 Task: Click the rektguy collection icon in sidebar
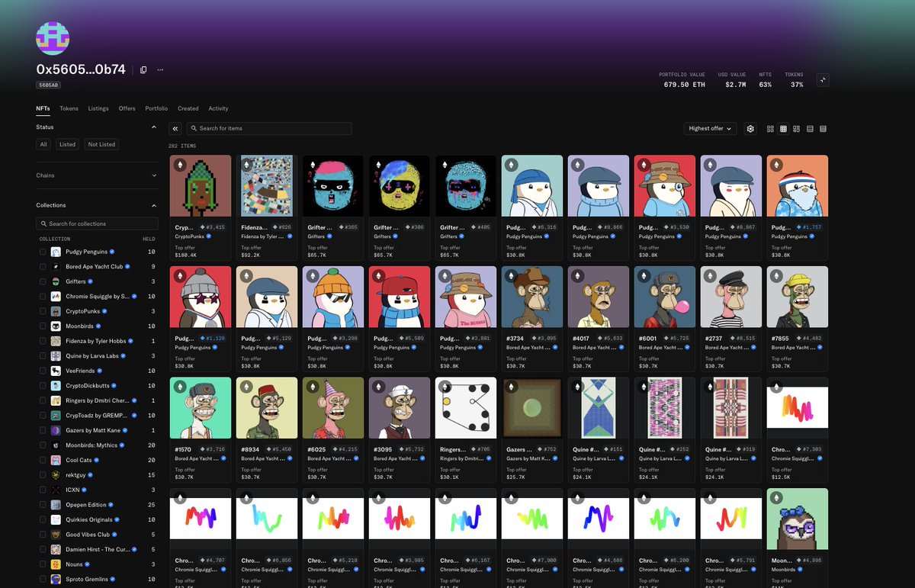tap(56, 474)
